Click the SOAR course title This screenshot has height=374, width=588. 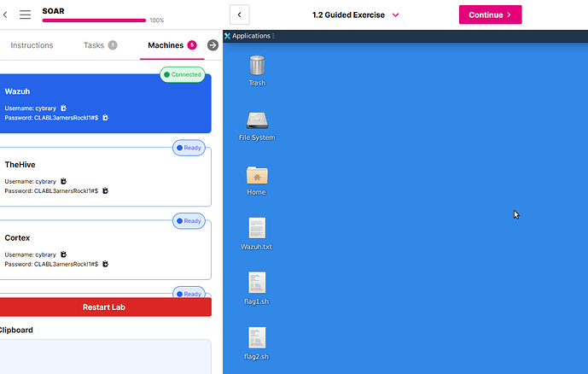[x=53, y=11]
